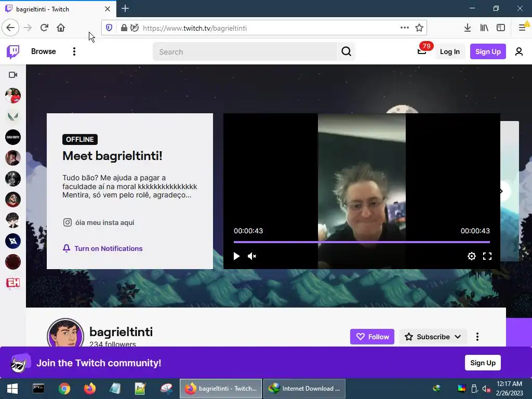Image resolution: width=532 pixels, height=399 pixels.
Task: Open the three-dot menu beside Browse
Action: tap(74, 51)
